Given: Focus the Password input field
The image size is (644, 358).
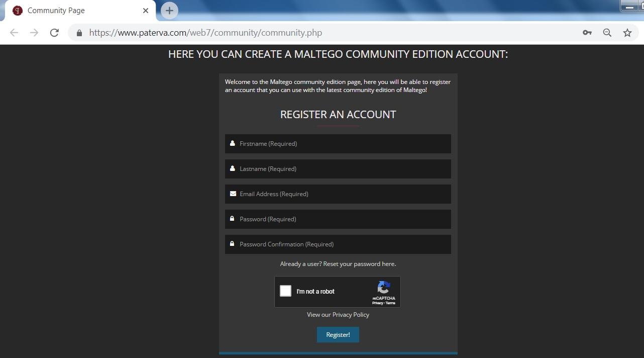Looking at the screenshot, I should [338, 219].
